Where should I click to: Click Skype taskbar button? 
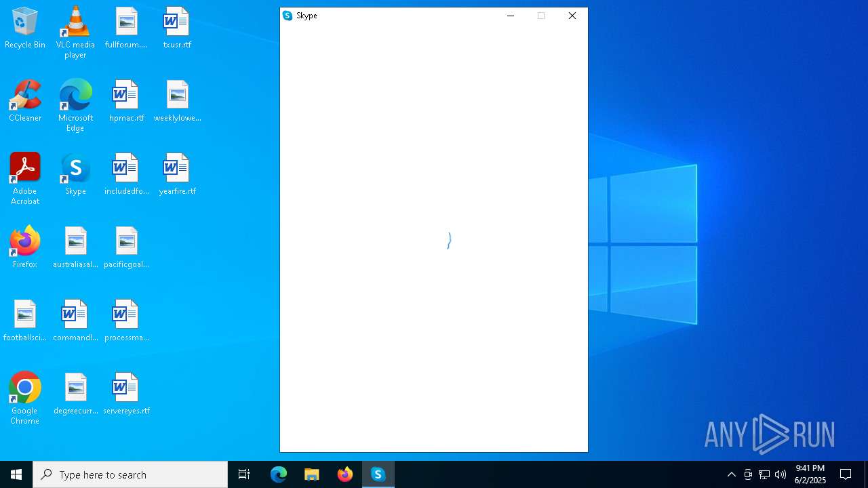tap(378, 474)
